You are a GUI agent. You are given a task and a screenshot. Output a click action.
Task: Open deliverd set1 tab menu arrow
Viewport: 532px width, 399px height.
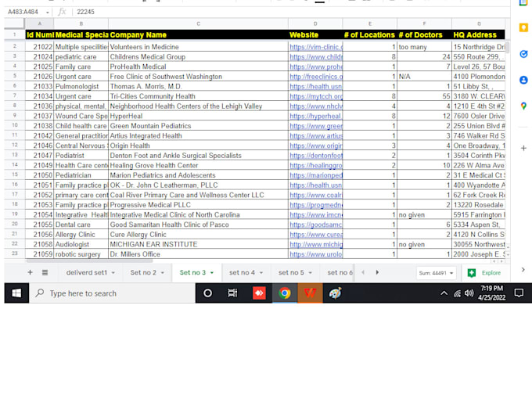pyautogui.click(x=113, y=273)
